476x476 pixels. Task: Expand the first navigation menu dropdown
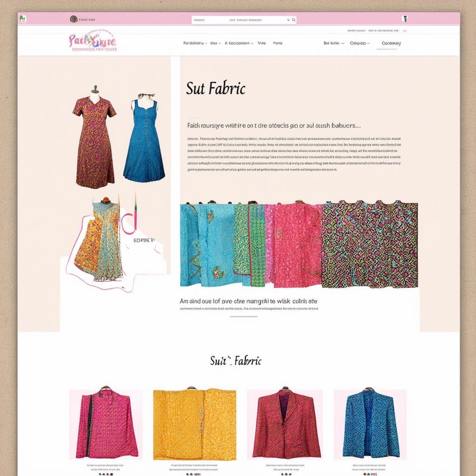tap(194, 43)
